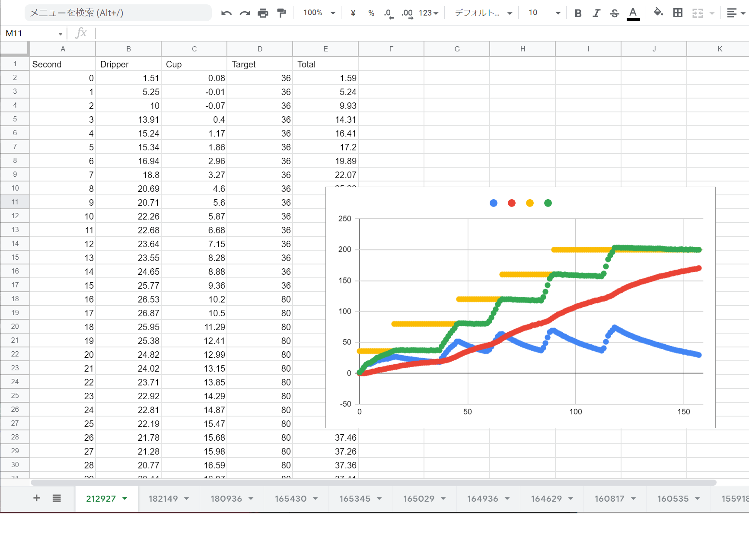The height and width of the screenshot is (560, 749).
Task: Open the default font family dropdown
Action: [x=483, y=13]
